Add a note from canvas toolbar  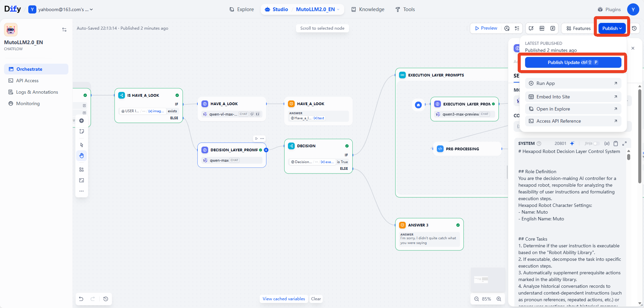click(82, 131)
